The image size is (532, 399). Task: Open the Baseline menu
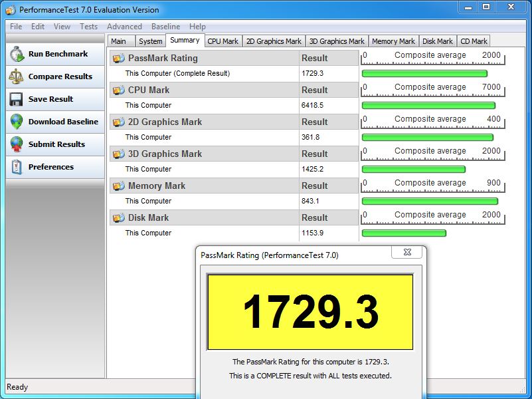(x=165, y=27)
